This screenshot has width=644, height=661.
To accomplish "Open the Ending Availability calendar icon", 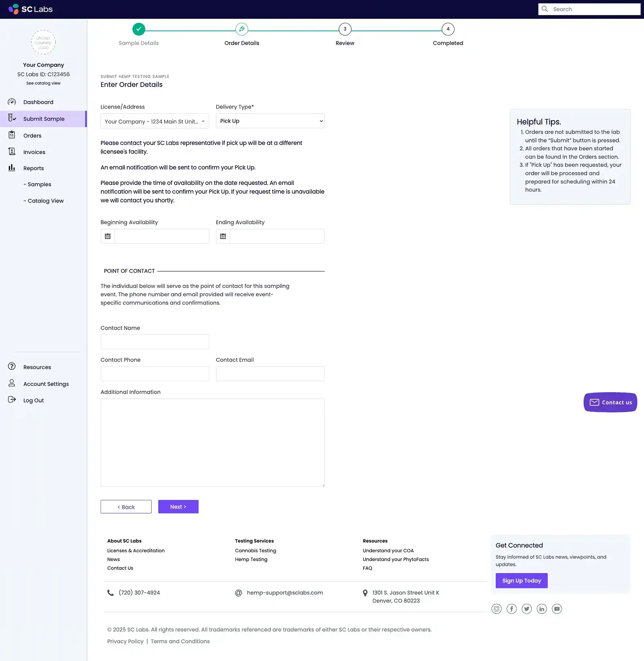I will (x=223, y=236).
